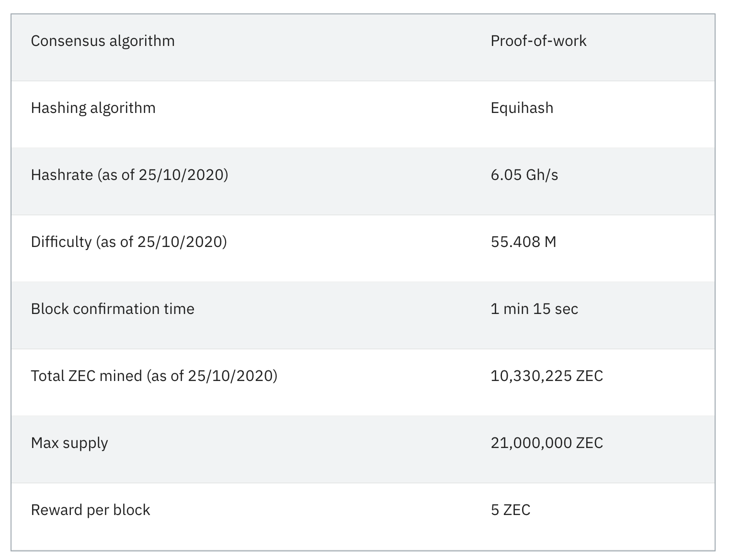Click the date text in the Total ZEC mined row

tap(230, 376)
